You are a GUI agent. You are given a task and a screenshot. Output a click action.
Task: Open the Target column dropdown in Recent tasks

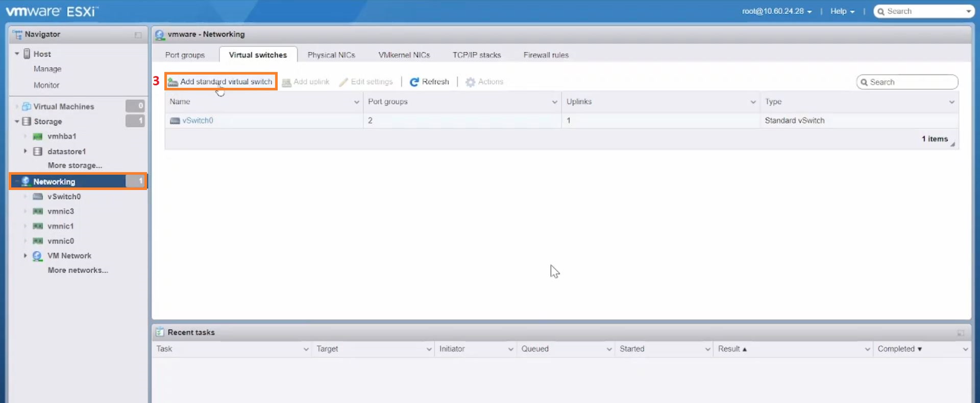click(429, 349)
